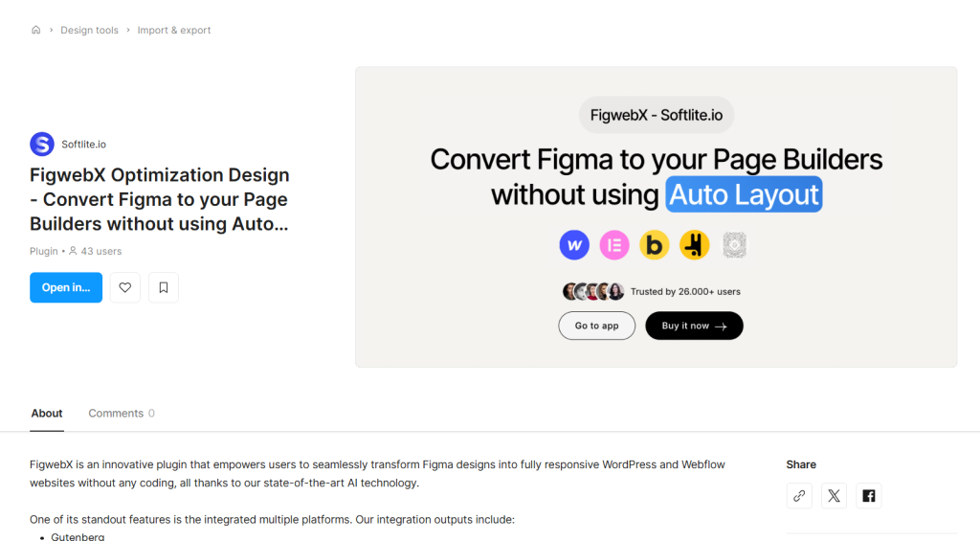Click the FigwebX preview banner image

657,217
